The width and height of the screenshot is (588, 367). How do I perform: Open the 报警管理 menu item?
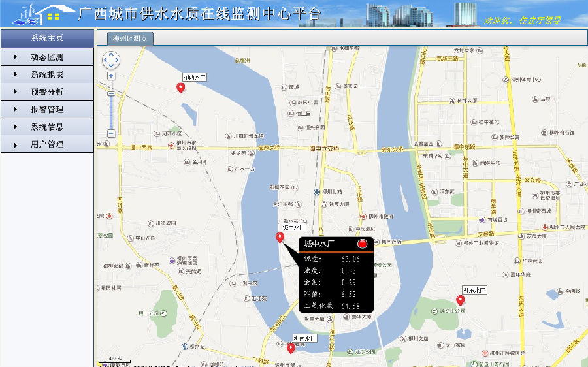(46, 110)
